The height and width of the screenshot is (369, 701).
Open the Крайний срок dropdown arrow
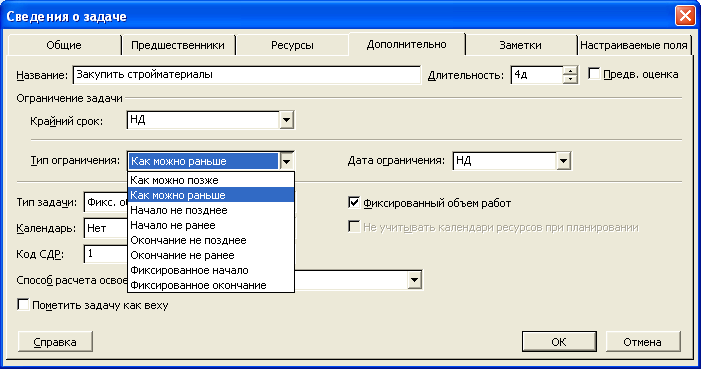(286, 120)
